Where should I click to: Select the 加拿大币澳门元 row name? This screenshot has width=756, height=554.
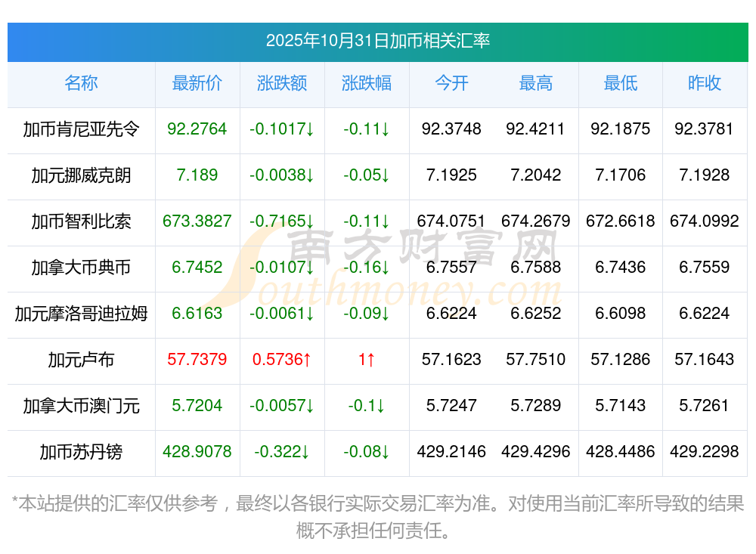point(81,406)
